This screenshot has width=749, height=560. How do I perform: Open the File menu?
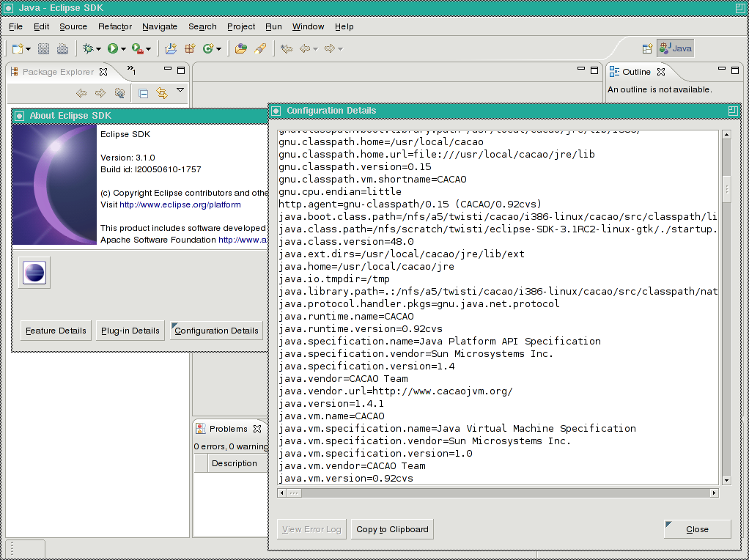click(x=16, y=27)
